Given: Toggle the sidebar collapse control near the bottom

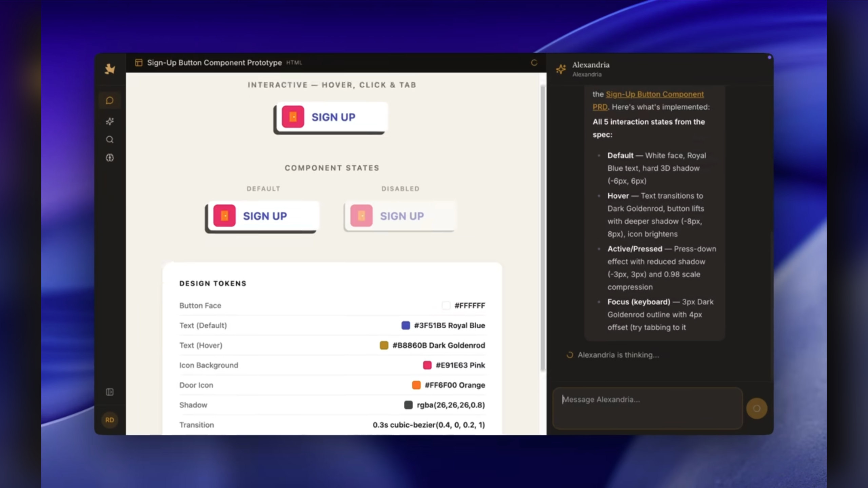Looking at the screenshot, I should (110, 392).
